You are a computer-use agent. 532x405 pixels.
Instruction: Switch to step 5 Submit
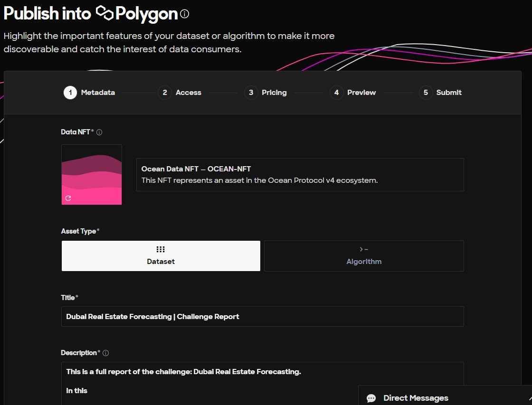click(440, 93)
